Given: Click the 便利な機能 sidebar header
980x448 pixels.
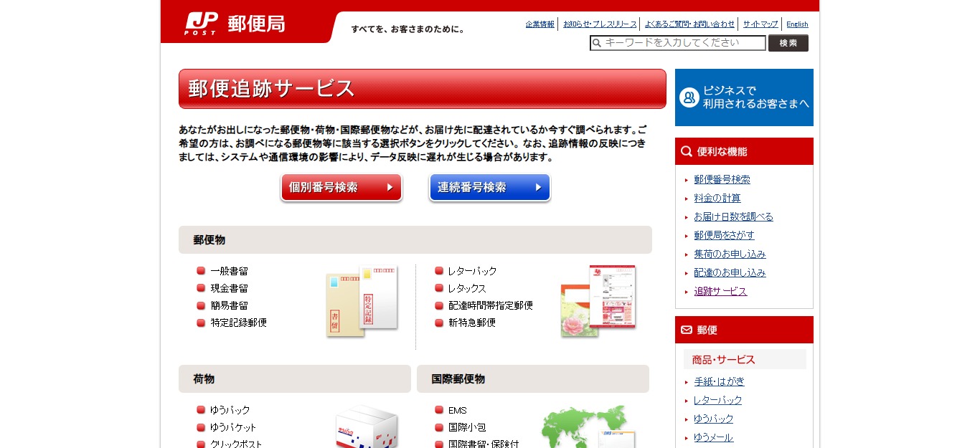Looking at the screenshot, I should coord(744,151).
